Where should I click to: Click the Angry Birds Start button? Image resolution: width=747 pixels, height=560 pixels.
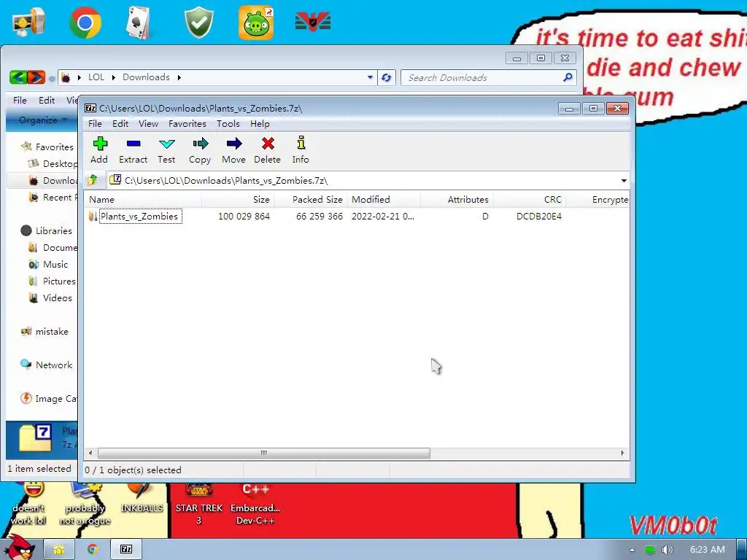[20, 547]
